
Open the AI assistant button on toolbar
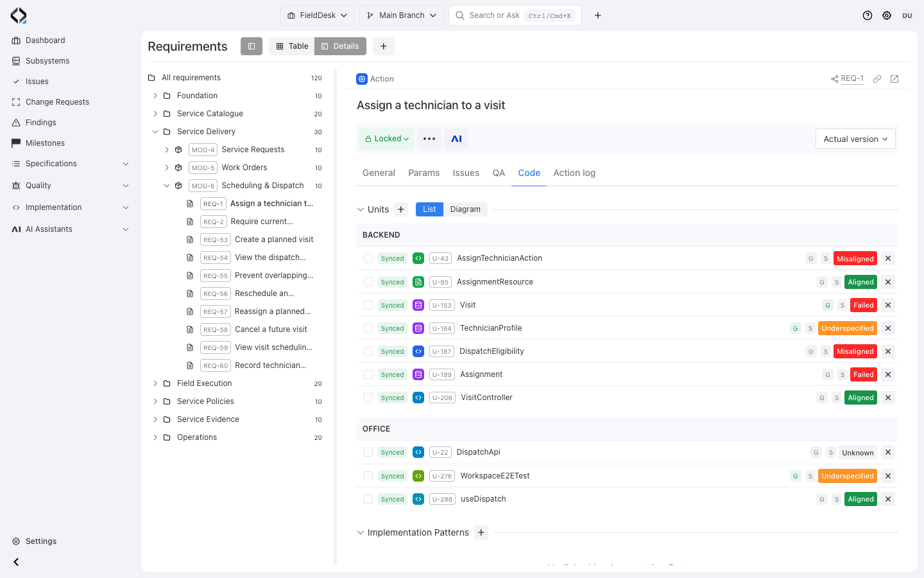tap(457, 139)
